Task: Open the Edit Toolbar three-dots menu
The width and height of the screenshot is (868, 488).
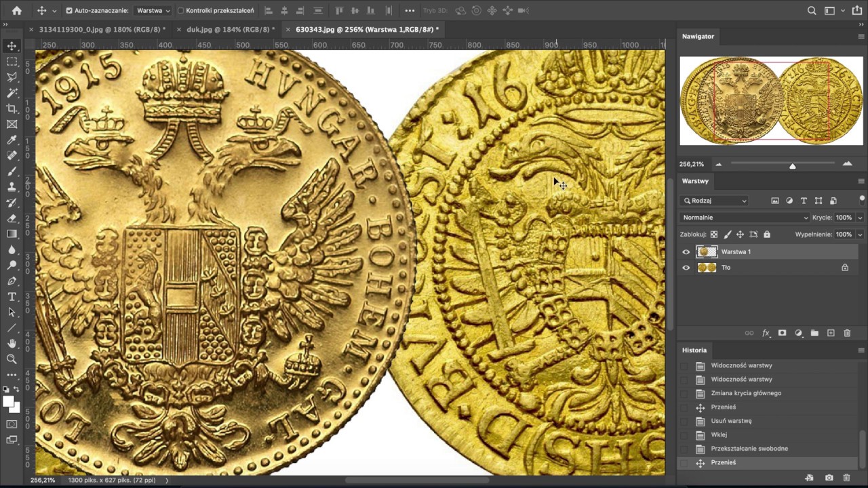Action: pyautogui.click(x=12, y=375)
